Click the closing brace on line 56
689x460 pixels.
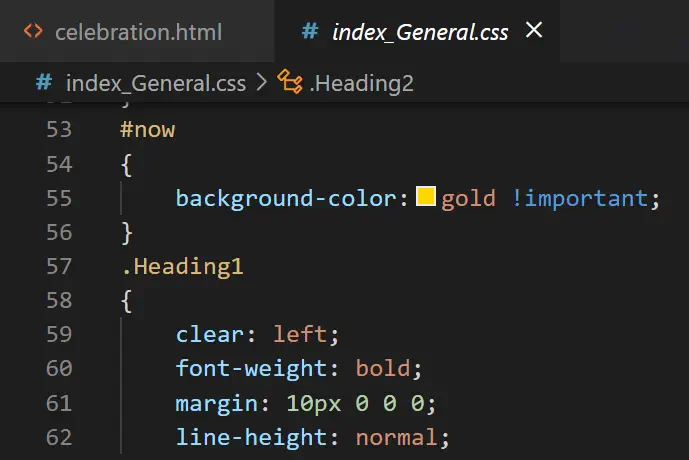click(126, 232)
